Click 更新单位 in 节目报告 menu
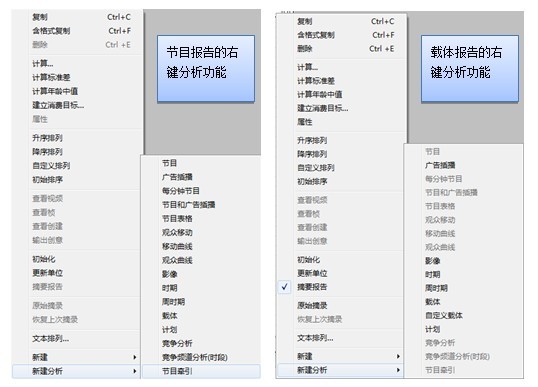The width and height of the screenshot is (538, 387). click(47, 273)
